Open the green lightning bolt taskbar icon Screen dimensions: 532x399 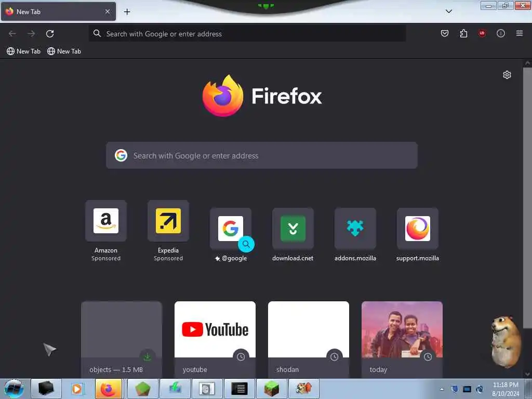[175, 389]
